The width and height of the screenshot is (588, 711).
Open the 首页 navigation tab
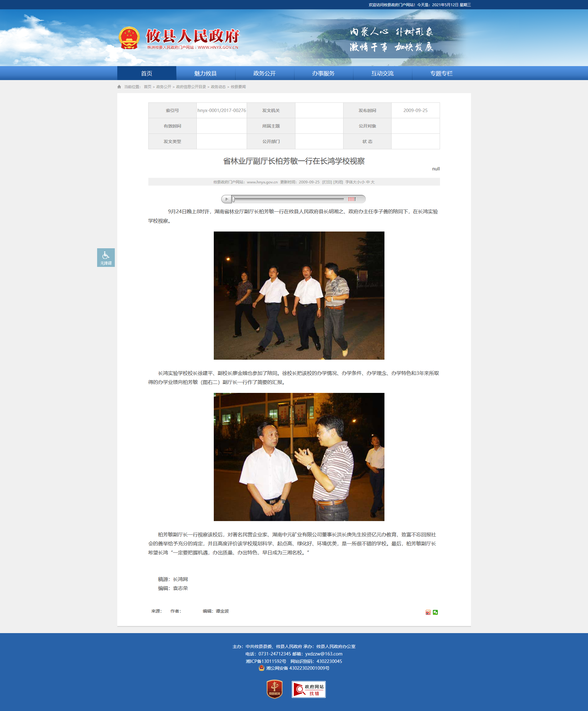[146, 74]
